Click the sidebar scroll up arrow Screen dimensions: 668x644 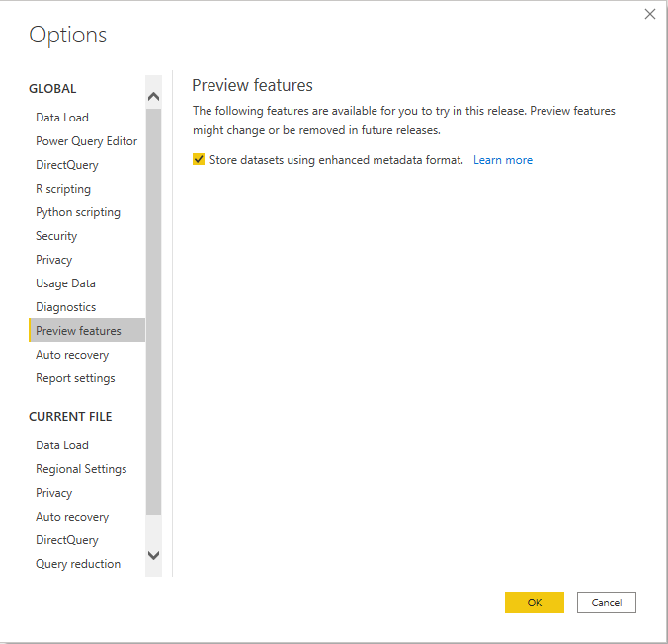[153, 96]
